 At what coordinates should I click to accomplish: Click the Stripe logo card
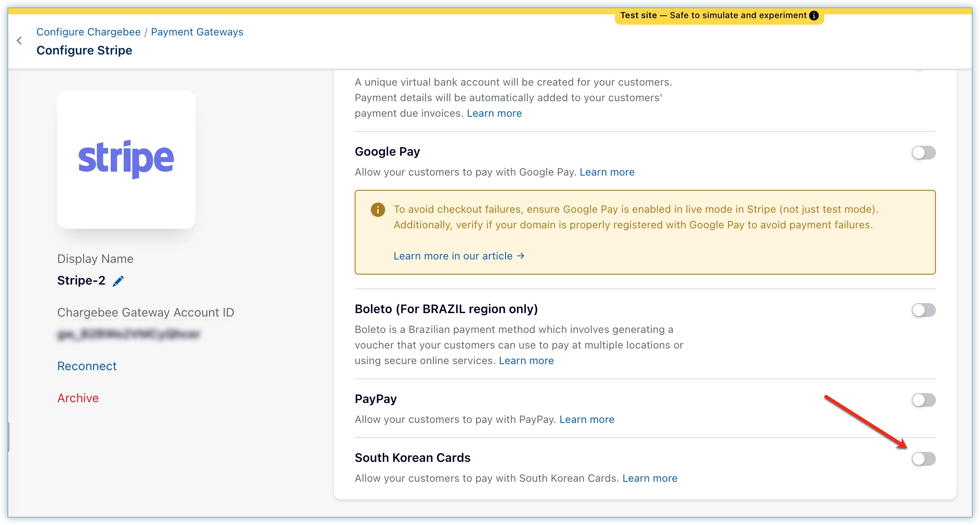[126, 160]
